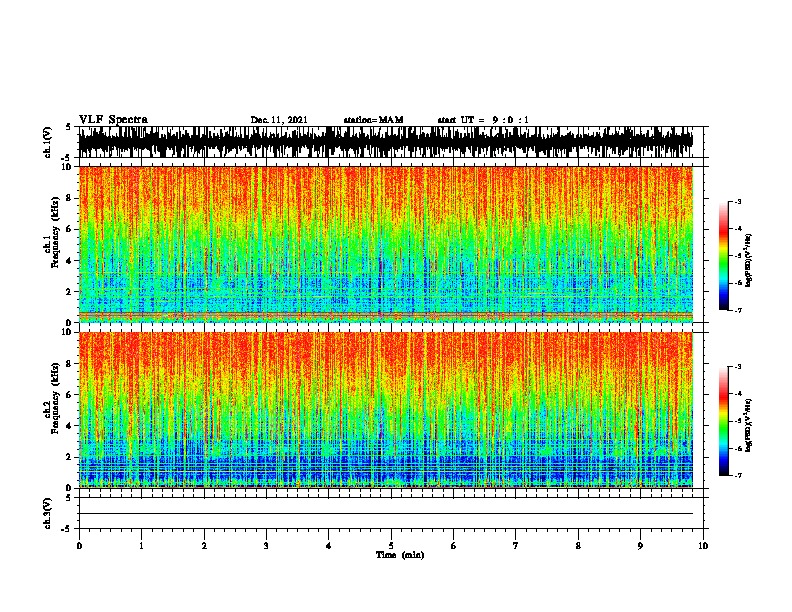792x612 pixels.
Task: Click the "VLF Spectra" title text
Action: 113,120
